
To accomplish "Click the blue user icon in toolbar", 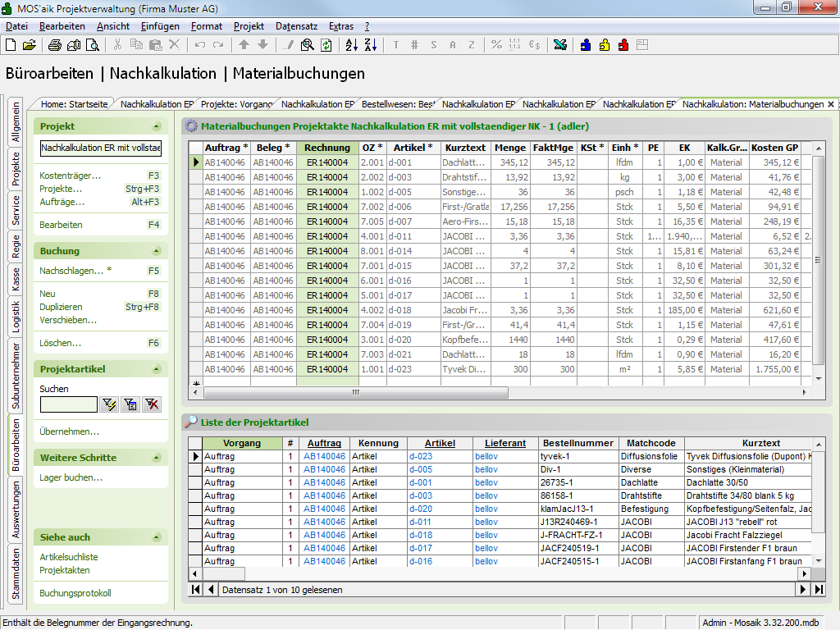I will [x=586, y=45].
